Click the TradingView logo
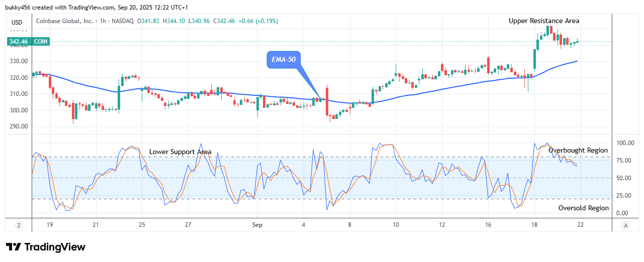This screenshot has height=262, width=644. click(x=46, y=247)
